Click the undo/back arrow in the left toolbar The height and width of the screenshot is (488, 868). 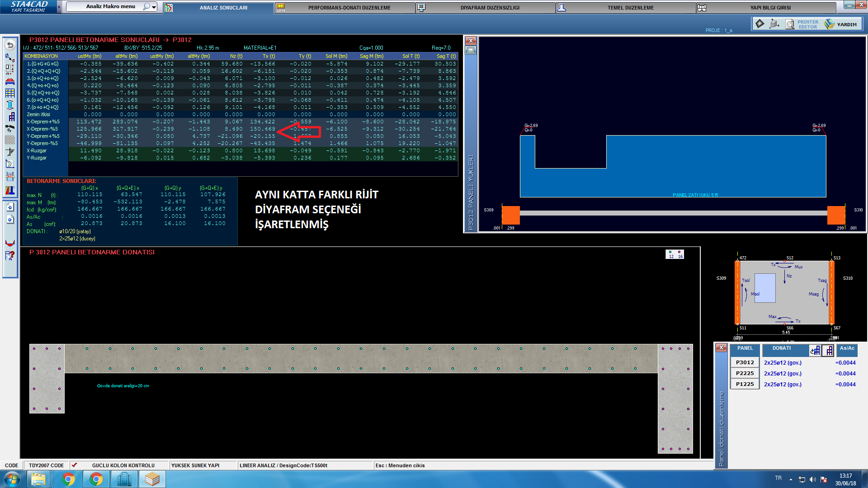click(x=10, y=45)
